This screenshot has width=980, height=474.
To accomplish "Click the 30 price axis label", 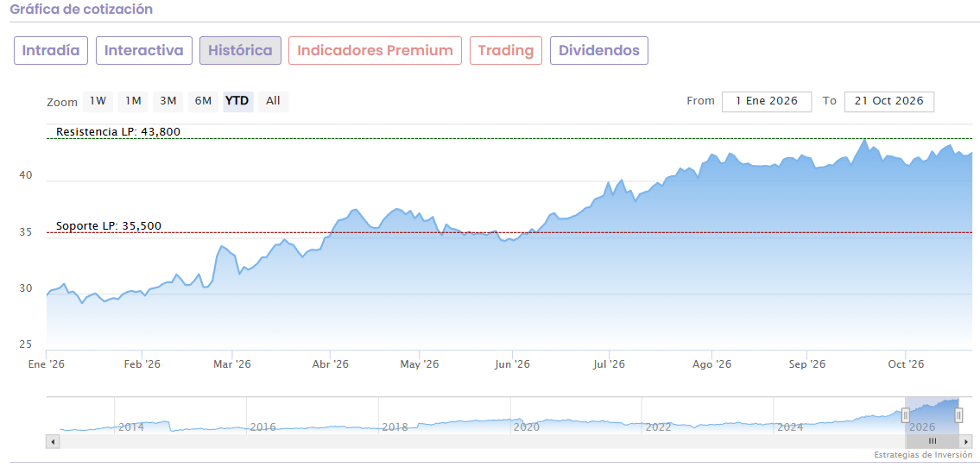I will point(26,288).
